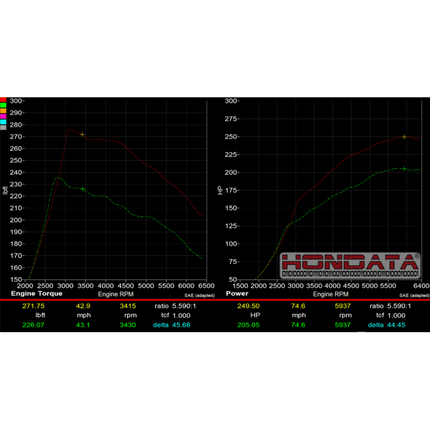The image size is (430, 430).
Task: Click the lbft units label under 271.75
Action: click(x=40, y=315)
